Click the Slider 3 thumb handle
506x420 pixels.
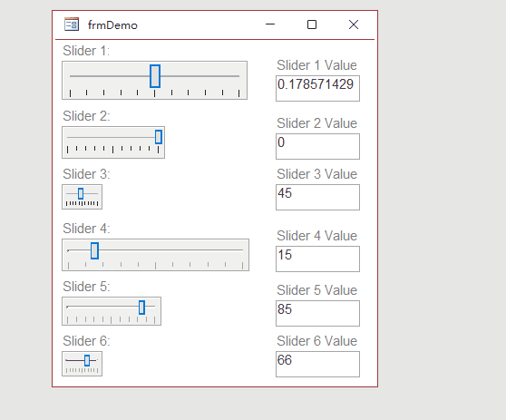pyautogui.click(x=81, y=194)
